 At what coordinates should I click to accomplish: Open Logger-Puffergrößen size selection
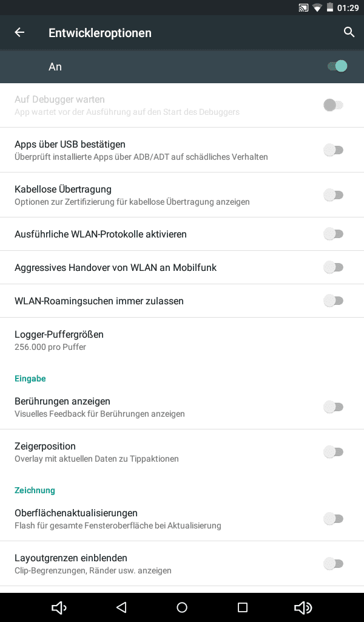59,340
